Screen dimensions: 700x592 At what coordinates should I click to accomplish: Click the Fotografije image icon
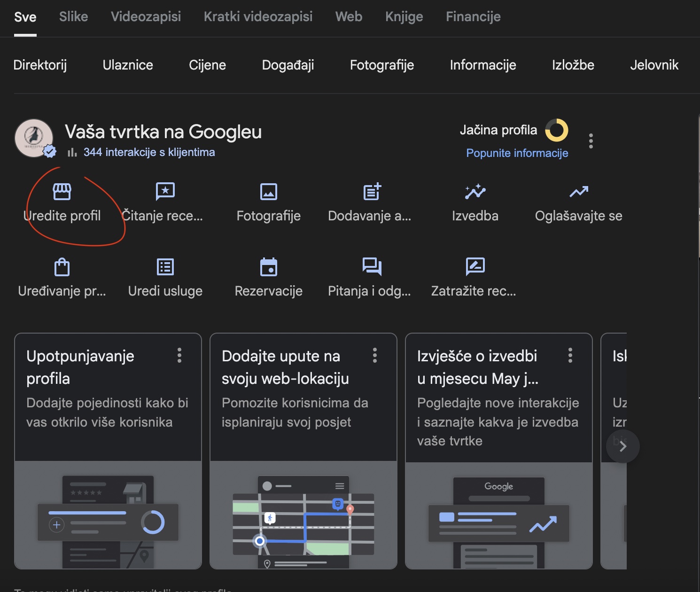269,192
